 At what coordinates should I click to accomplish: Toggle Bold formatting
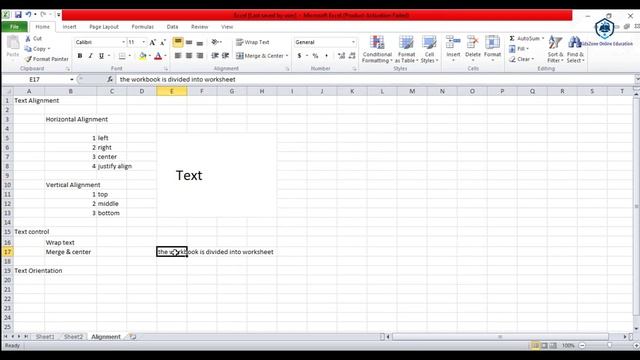pyautogui.click(x=80, y=56)
